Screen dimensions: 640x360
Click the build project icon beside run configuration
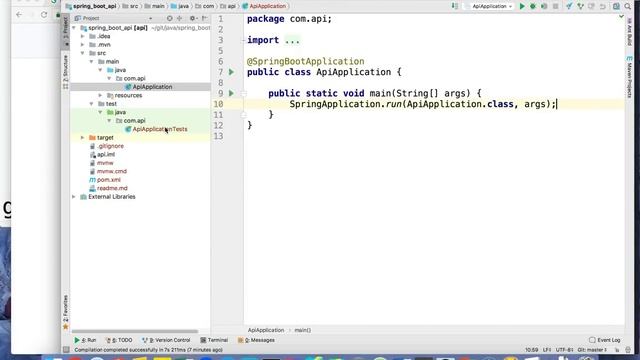455,6
